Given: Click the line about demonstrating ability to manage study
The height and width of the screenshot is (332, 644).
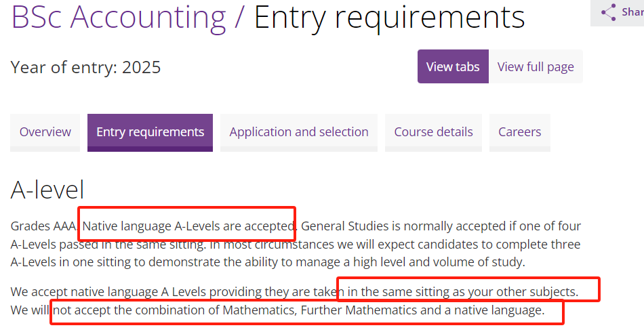Looking at the screenshot, I should point(268,262).
